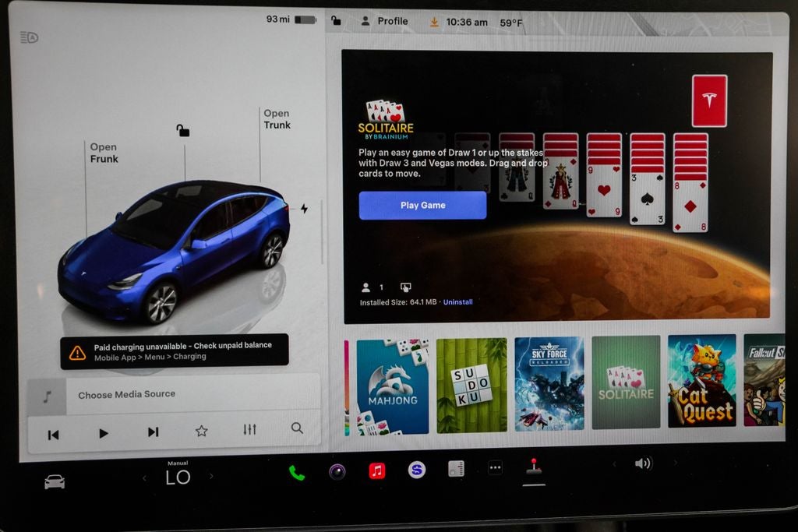Open the blue S app icon
Image resolution: width=798 pixels, height=532 pixels.
[x=416, y=470]
